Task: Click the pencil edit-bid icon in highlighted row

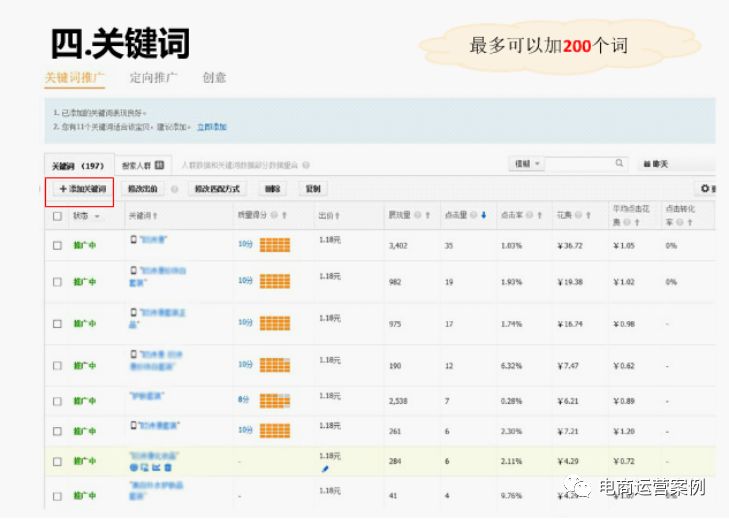Action: [325, 469]
